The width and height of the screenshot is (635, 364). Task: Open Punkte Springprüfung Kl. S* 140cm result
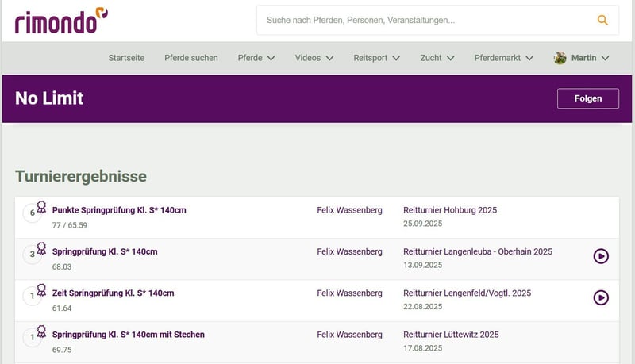[x=119, y=210]
